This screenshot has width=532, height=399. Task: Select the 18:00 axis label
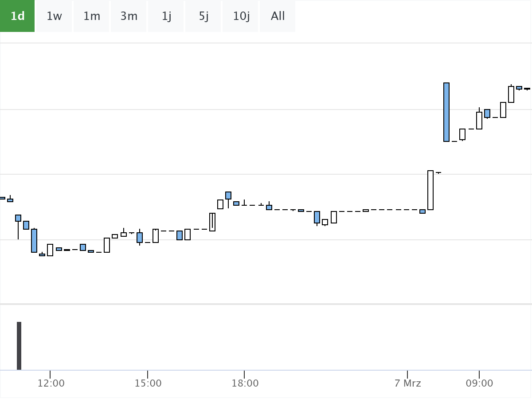[x=245, y=383]
